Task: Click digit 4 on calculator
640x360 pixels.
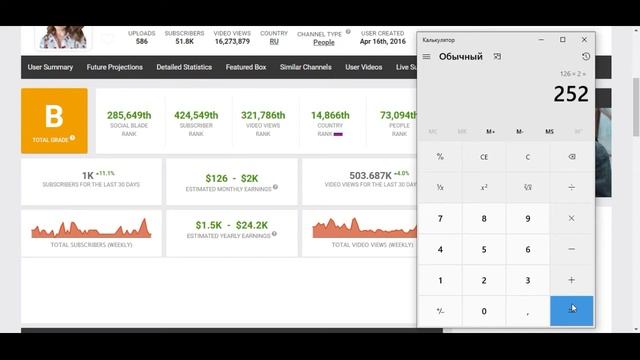Action: click(x=440, y=249)
